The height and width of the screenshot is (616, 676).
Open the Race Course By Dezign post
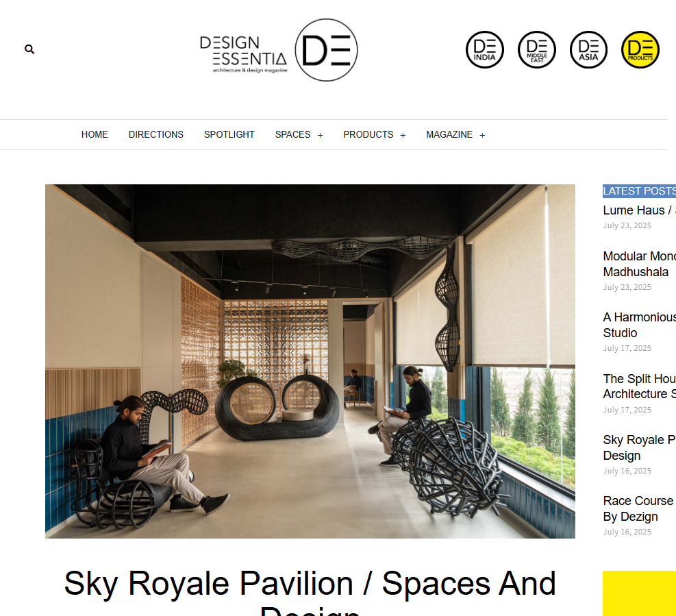(x=639, y=508)
